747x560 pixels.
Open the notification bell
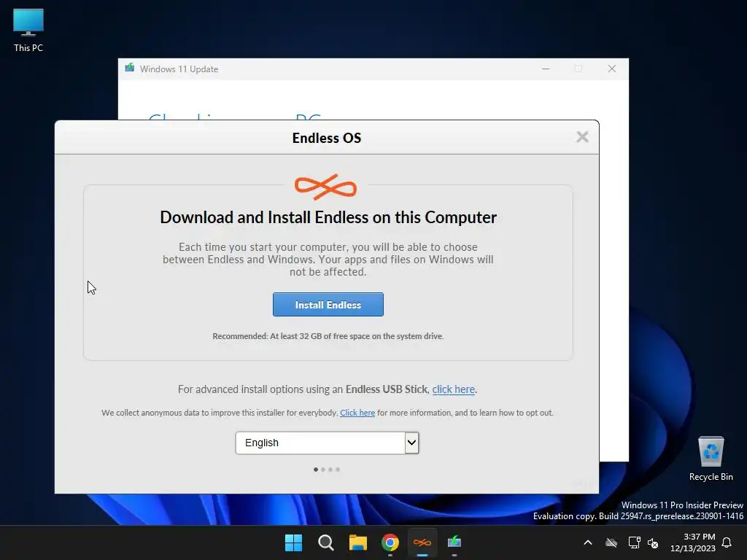pyautogui.click(x=727, y=542)
